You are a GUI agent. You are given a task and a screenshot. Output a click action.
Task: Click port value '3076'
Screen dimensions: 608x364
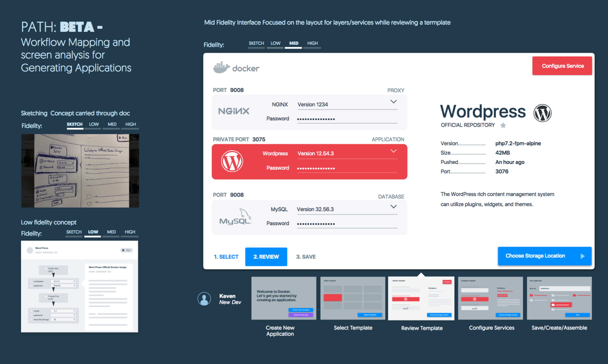pyautogui.click(x=502, y=171)
